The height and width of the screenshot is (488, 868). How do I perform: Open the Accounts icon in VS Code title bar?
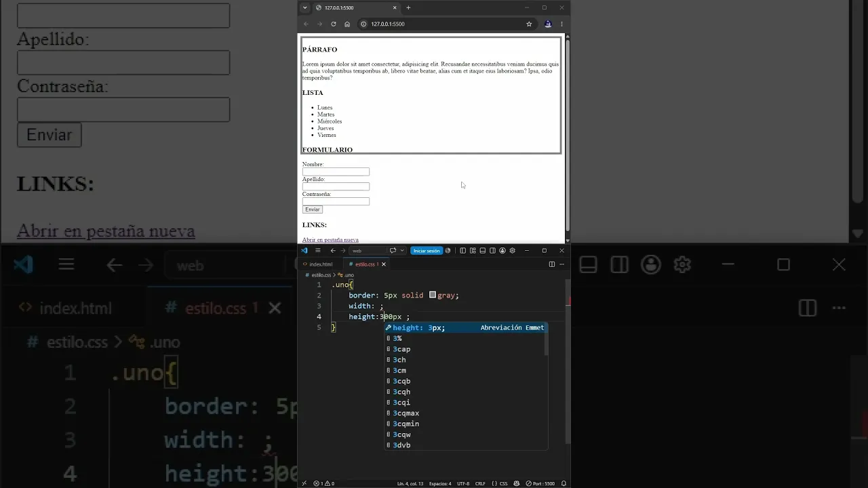(502, 251)
